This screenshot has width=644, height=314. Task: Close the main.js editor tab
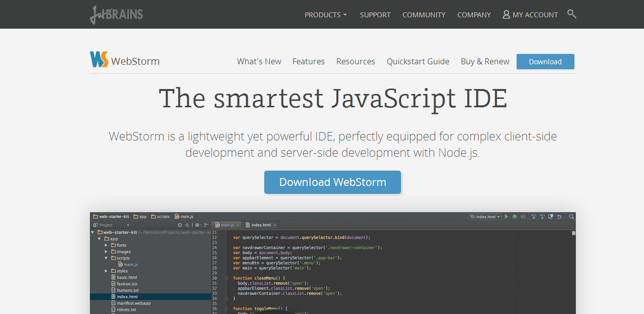[x=238, y=225]
